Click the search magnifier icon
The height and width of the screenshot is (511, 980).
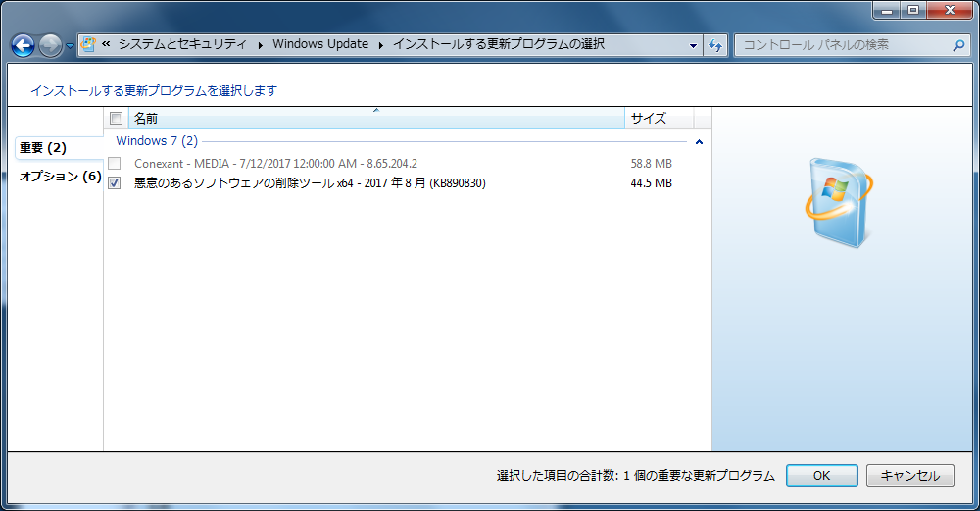pos(958,45)
